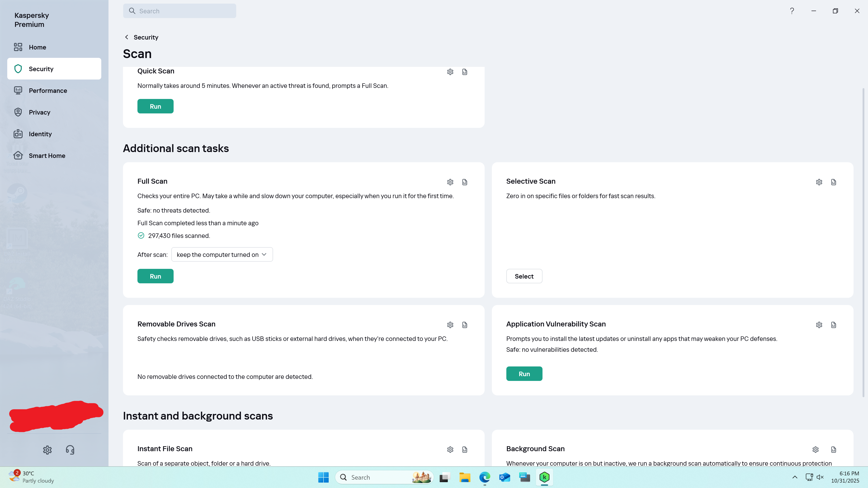Click the 'Additional scan tasks' heading

[176, 148]
